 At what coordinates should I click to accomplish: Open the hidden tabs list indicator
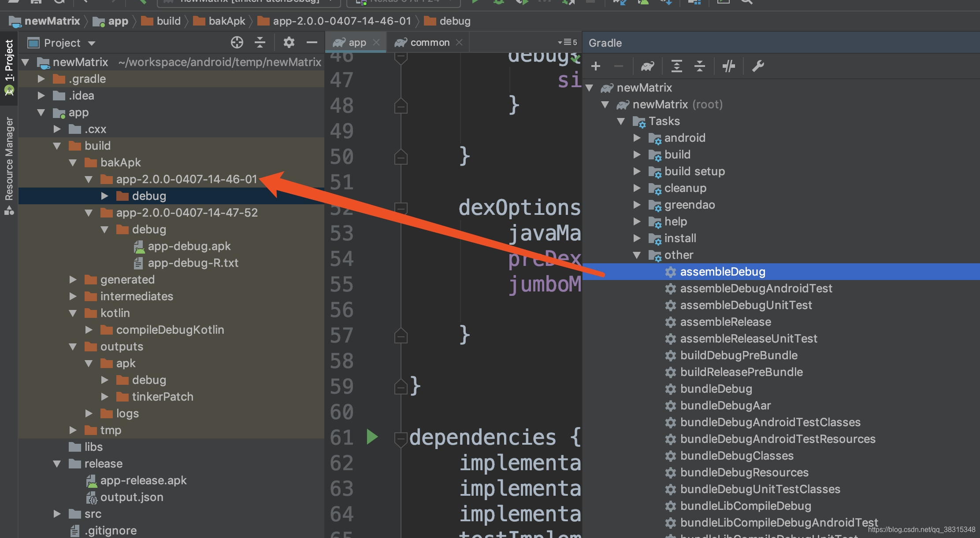567,42
